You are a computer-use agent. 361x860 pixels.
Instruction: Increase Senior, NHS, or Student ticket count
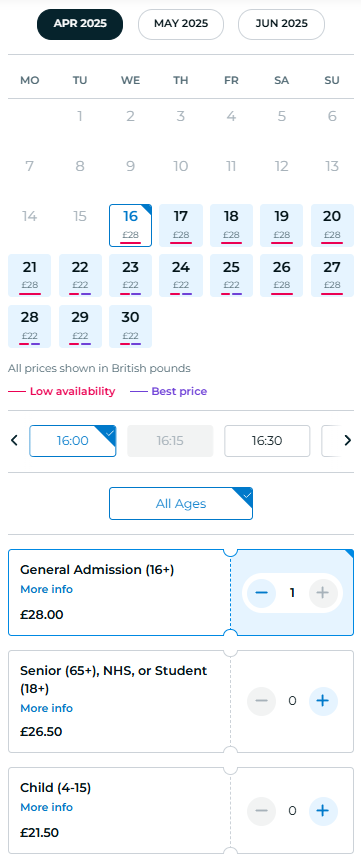pos(323,701)
